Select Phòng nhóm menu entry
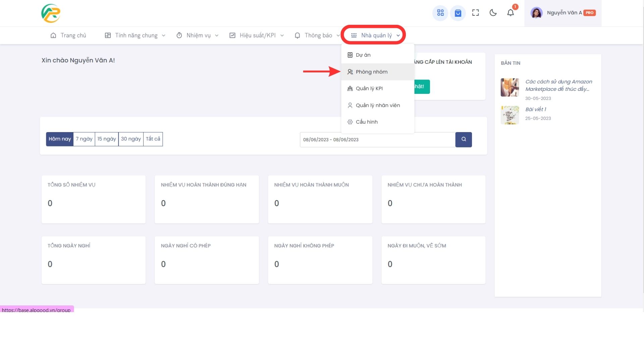Screen dimensions: 644x362 click(378, 72)
